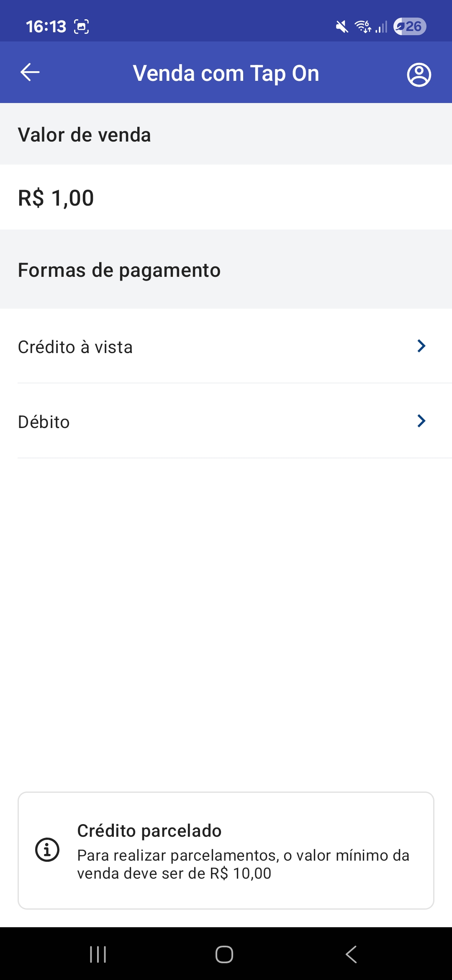Tap the R$ 1,00 sale value
Screen dimensions: 452x980
[56, 198]
